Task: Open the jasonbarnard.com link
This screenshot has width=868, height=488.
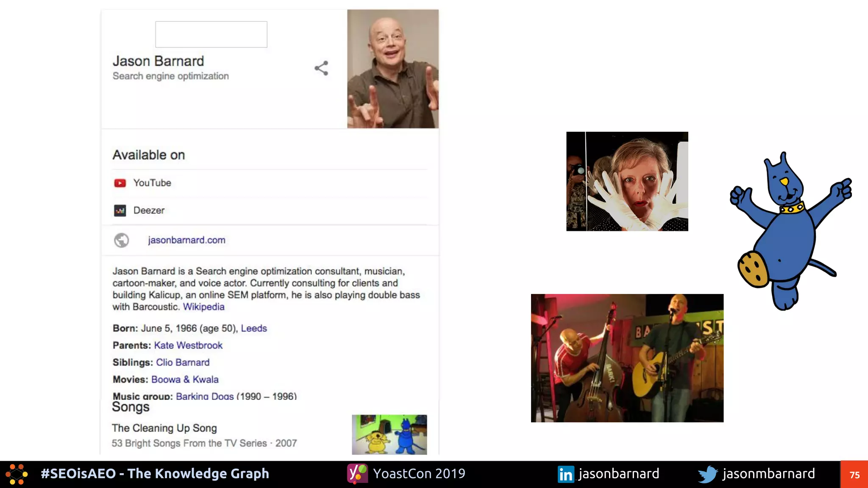Action: point(186,240)
